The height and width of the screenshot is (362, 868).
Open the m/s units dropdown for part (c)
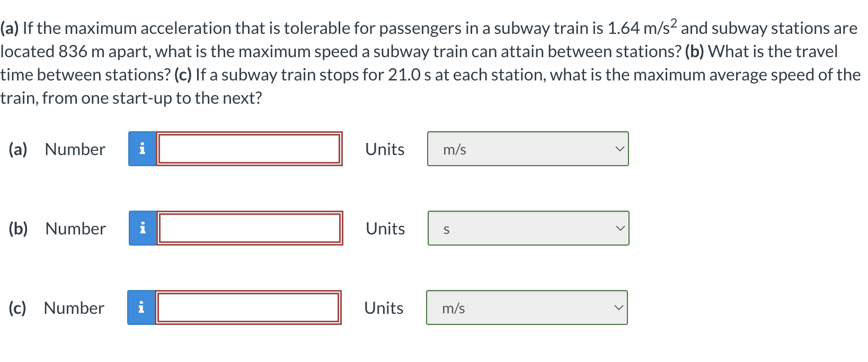pyautogui.click(x=526, y=307)
